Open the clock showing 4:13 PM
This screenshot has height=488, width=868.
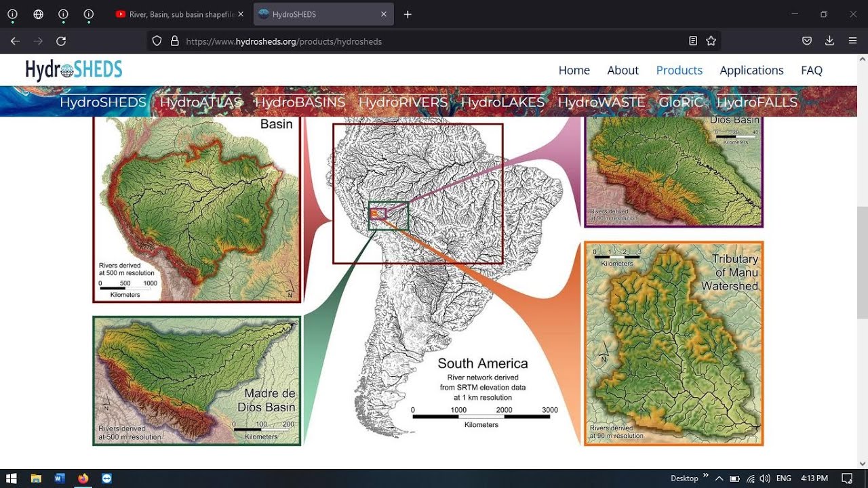(814, 479)
